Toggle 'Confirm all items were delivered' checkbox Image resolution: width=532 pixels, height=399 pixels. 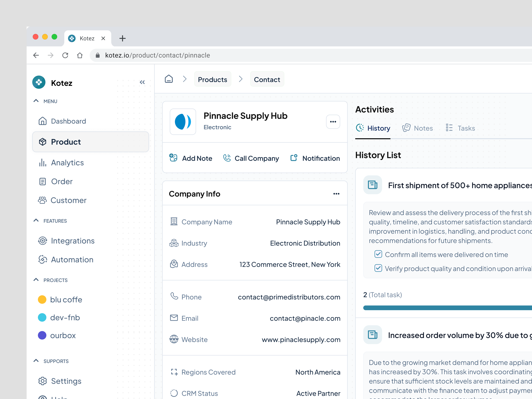[378, 254]
